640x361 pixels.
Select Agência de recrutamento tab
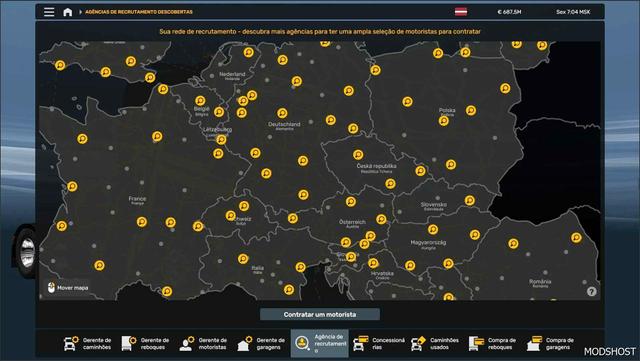320,343
